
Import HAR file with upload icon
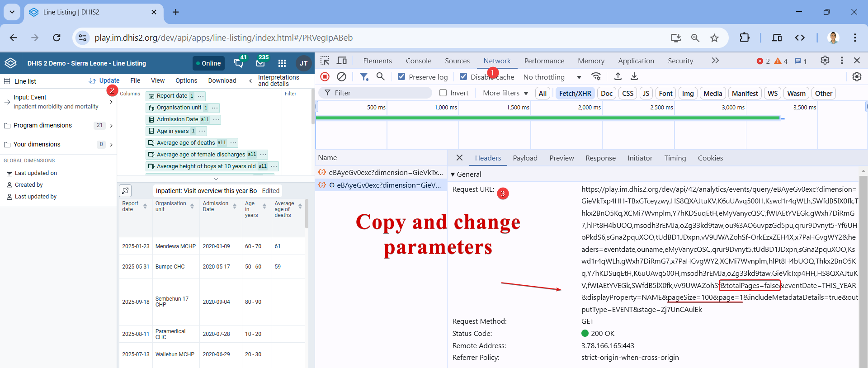coord(618,77)
